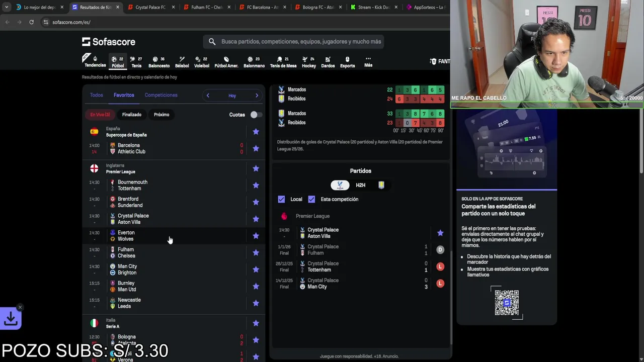
Task: Unfavorite the Serie A competition star
Action: (256, 323)
